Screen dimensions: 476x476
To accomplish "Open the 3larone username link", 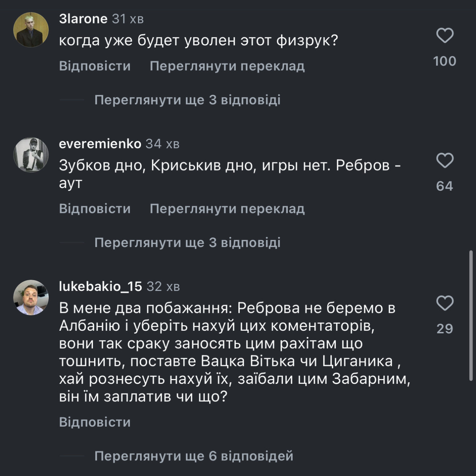I will pyautogui.click(x=83, y=19).
